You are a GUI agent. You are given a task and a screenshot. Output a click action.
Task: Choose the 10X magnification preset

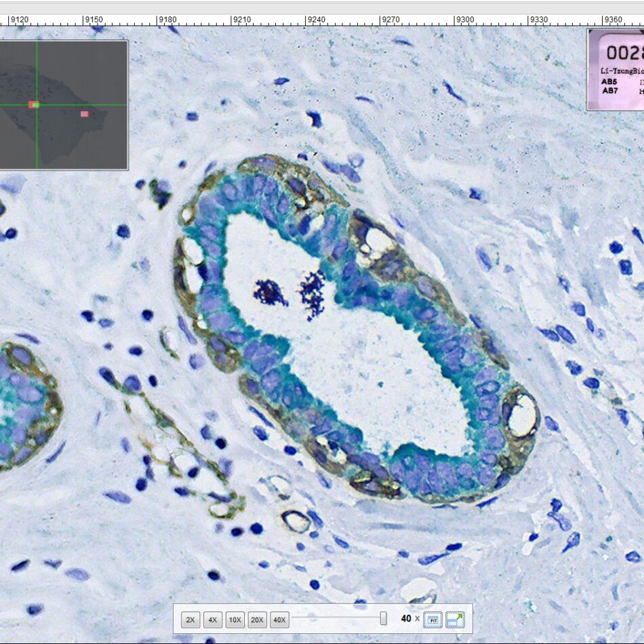[x=235, y=620]
